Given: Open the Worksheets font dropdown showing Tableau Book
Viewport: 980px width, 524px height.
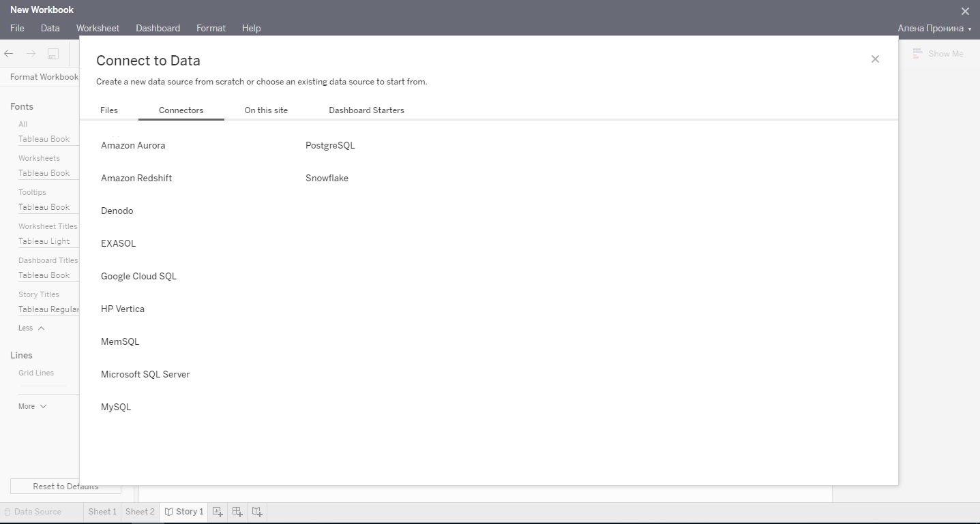Looking at the screenshot, I should (44, 172).
